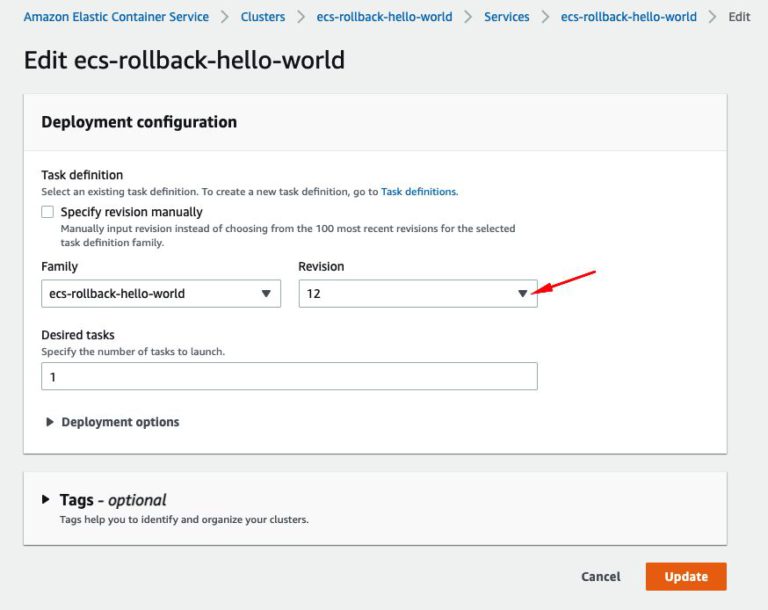Click 'Specify the number of tasks to launch' text
The width and height of the screenshot is (768, 610).
tap(133, 352)
